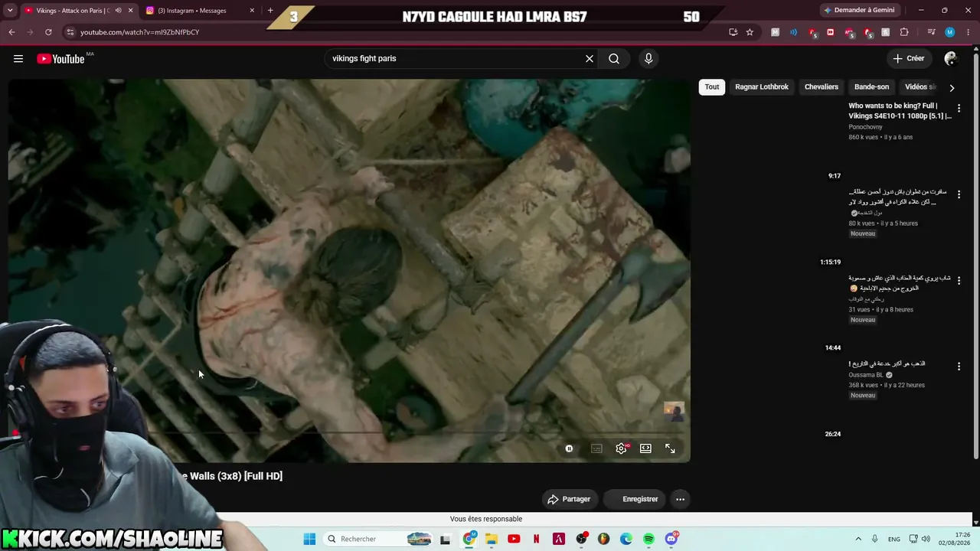Select the Bande-son filter chip
The image size is (980, 551).
click(x=871, y=86)
